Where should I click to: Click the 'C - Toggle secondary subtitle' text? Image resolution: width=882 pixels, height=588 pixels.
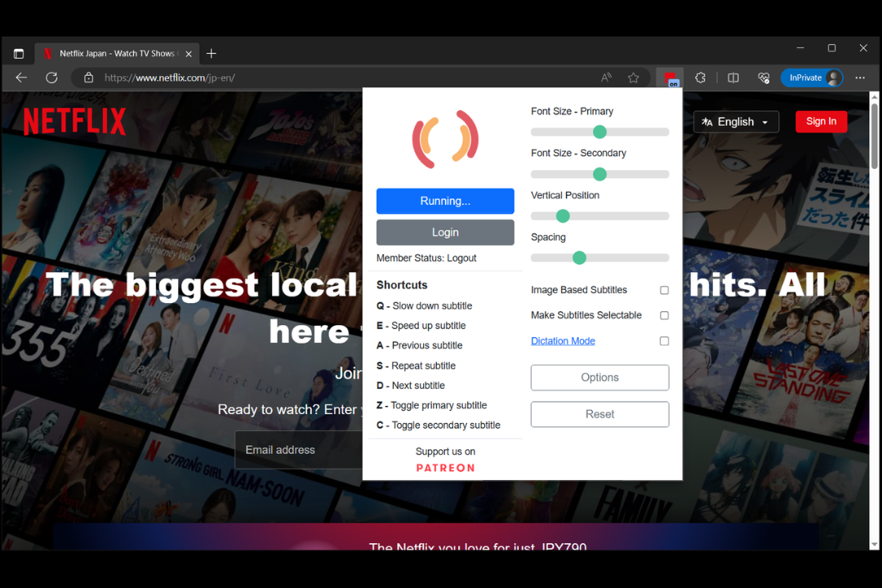point(439,425)
